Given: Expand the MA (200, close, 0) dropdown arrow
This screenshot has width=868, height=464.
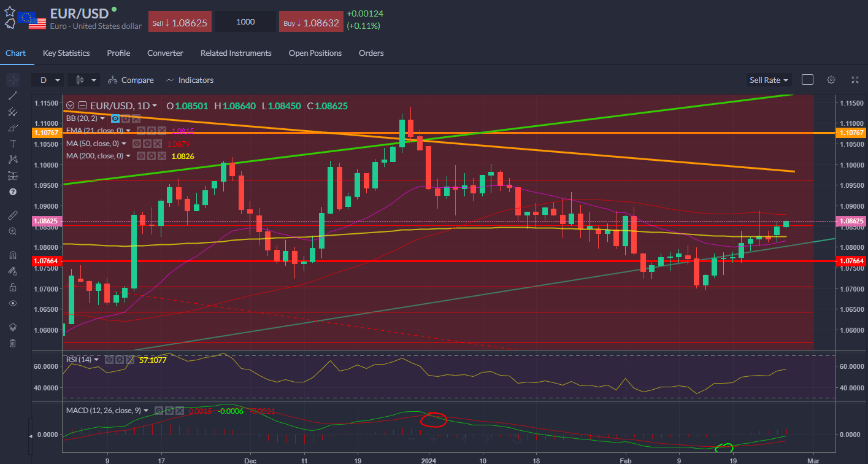Looking at the screenshot, I should [128, 156].
